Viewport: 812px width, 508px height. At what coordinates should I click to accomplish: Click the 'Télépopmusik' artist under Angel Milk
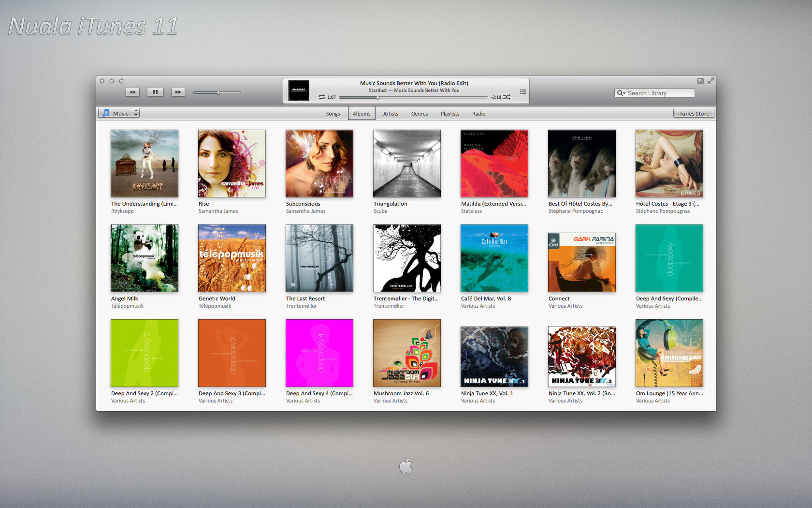tap(127, 306)
